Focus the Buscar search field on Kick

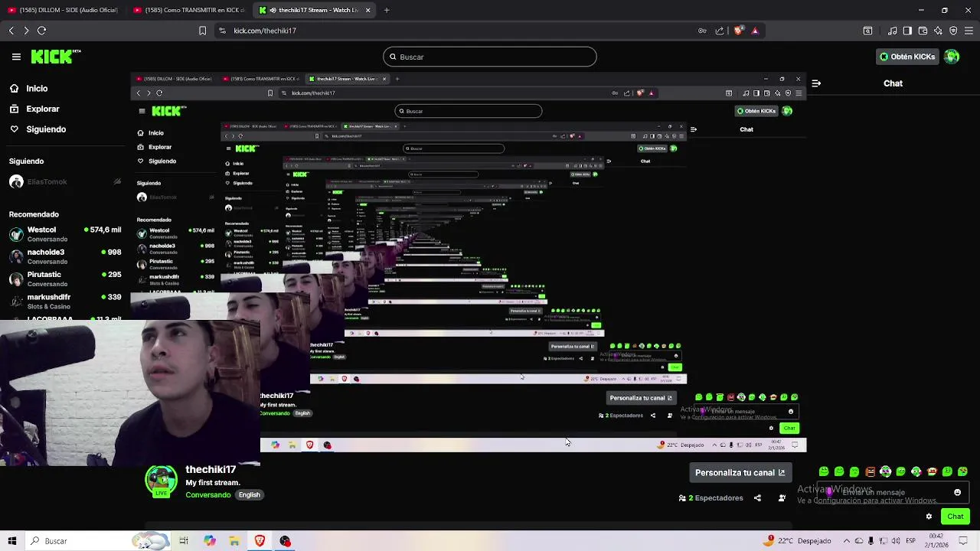coord(490,57)
